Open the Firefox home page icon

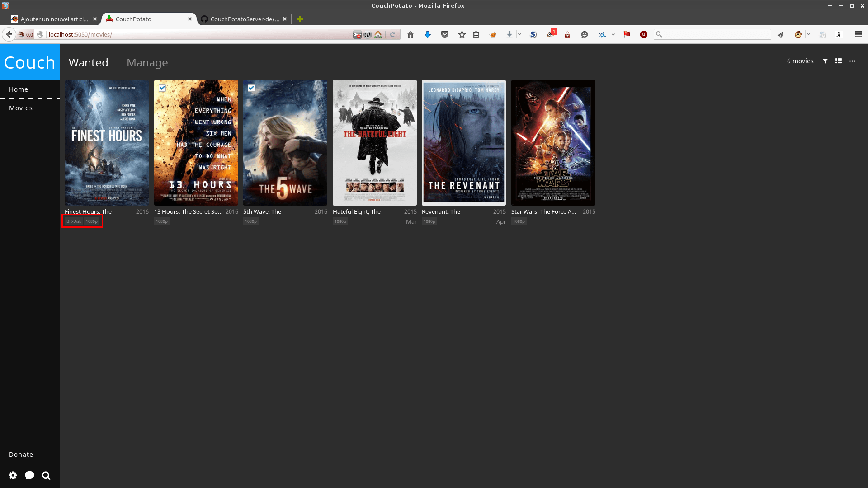pos(410,34)
